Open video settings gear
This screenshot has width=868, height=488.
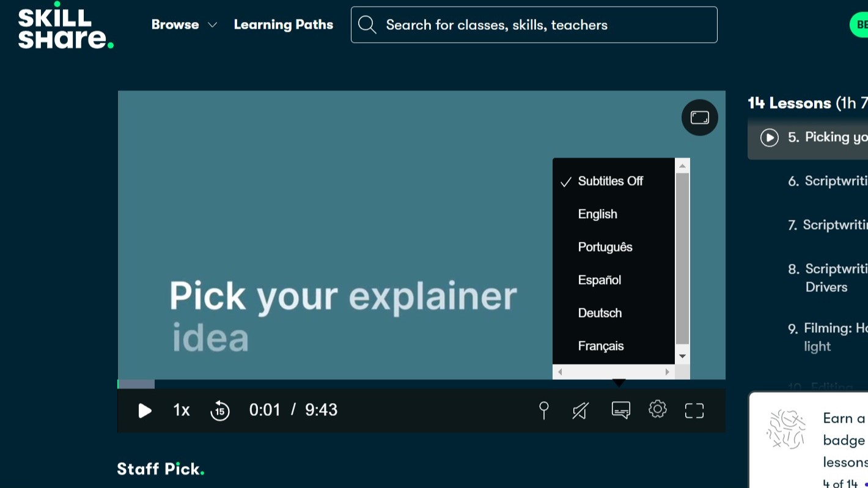[x=658, y=409]
